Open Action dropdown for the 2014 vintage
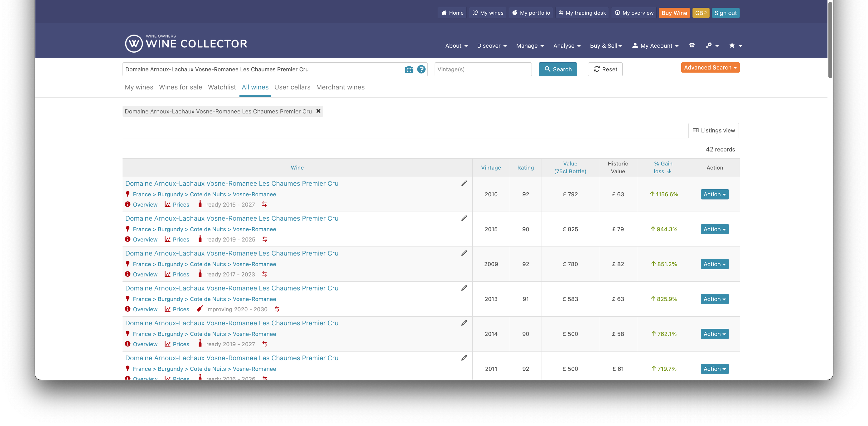 click(x=714, y=334)
